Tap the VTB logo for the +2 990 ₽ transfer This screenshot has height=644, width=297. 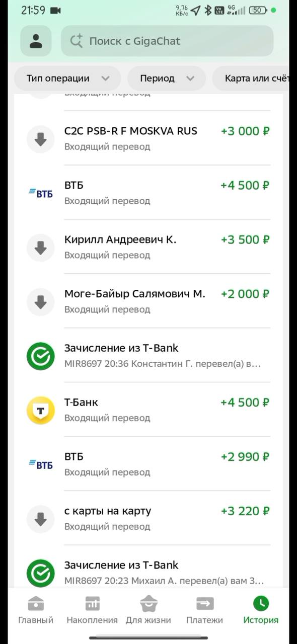pos(40,464)
